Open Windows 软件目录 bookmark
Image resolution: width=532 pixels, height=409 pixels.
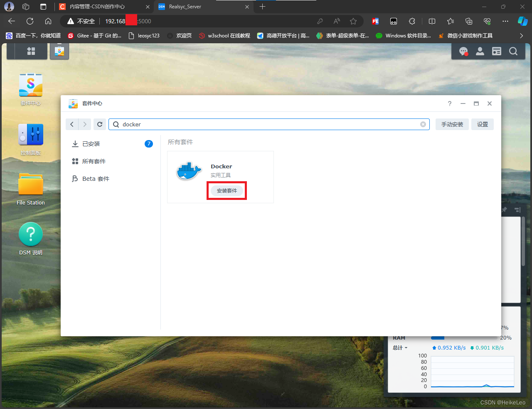pyautogui.click(x=404, y=36)
